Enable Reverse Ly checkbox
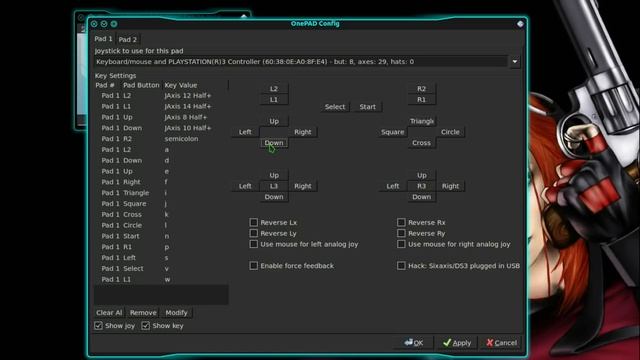This screenshot has height=360, width=640. [253, 233]
